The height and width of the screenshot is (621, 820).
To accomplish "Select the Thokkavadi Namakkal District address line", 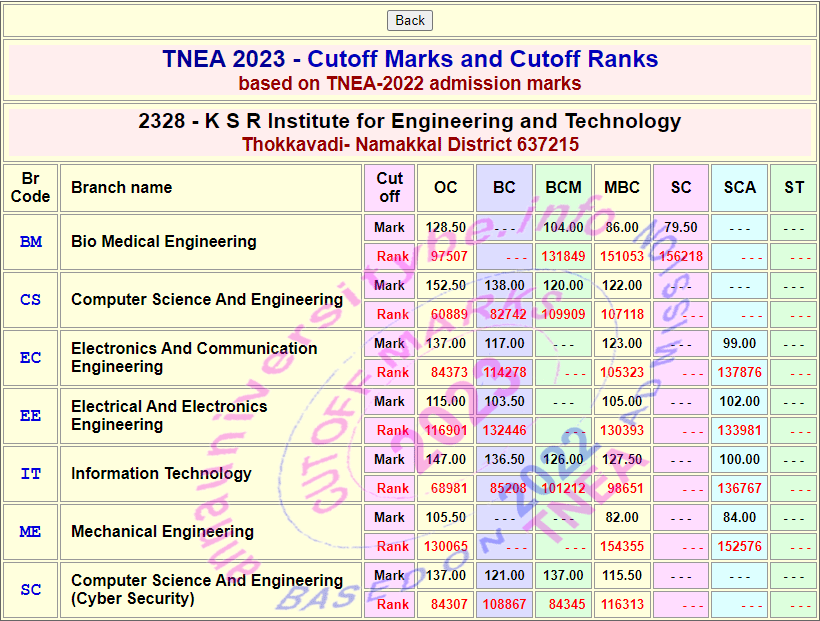I will pos(410,144).
